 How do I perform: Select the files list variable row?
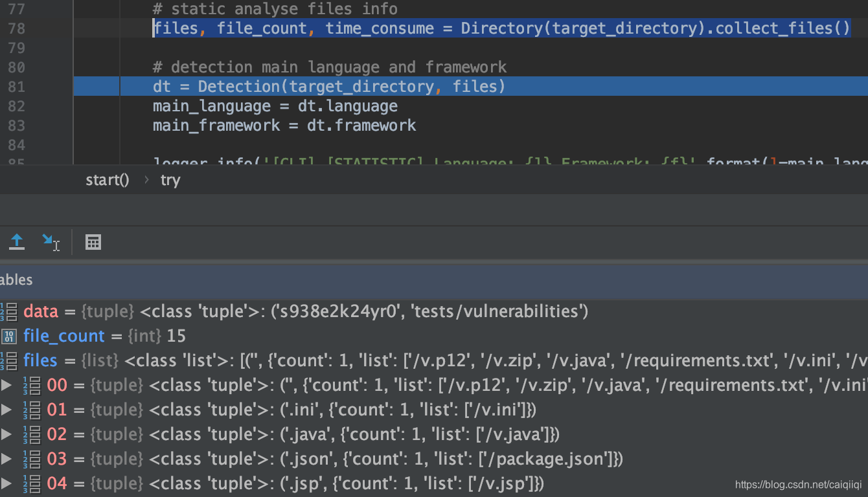click(x=434, y=360)
